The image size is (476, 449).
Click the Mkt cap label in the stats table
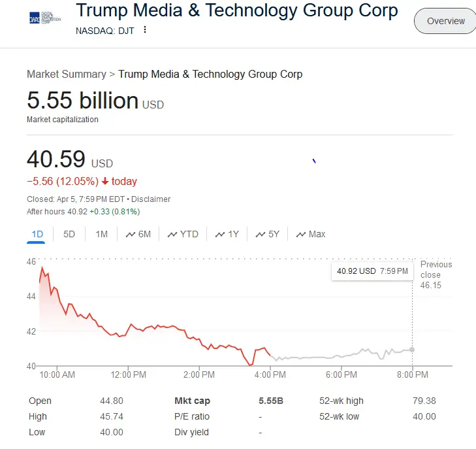192,401
